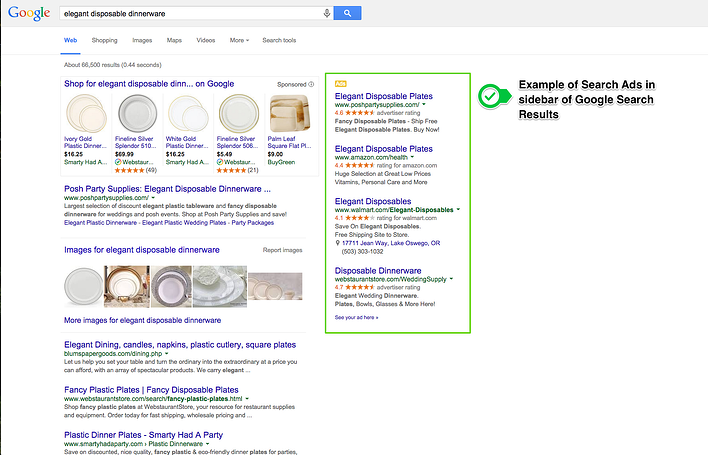Open third image result with silver ornate plate

171,286
